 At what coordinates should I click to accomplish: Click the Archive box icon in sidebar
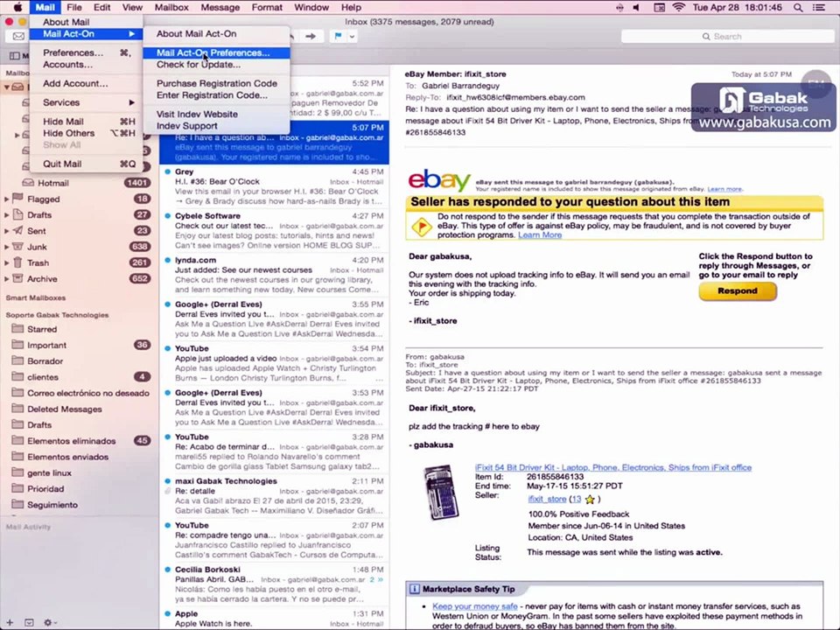coord(17,278)
